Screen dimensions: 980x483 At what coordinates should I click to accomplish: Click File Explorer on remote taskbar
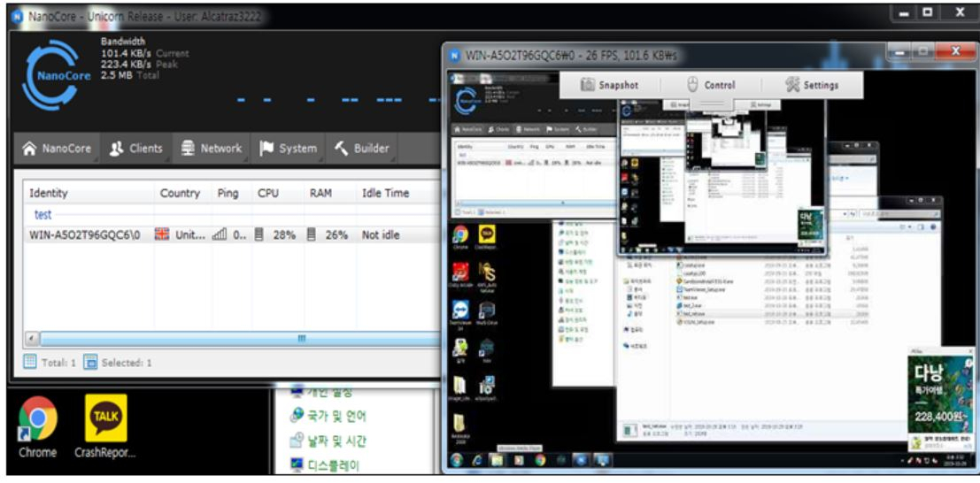[x=497, y=461]
